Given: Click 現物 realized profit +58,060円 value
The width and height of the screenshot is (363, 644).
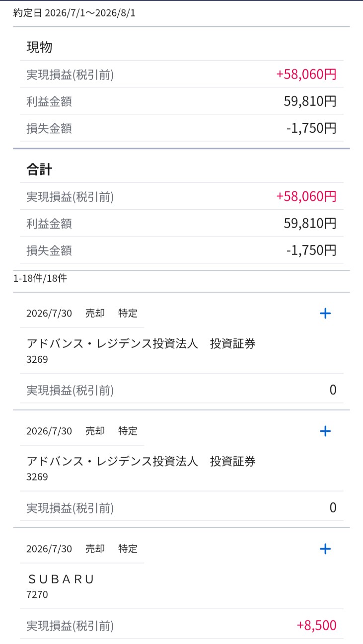Looking at the screenshot, I should click(306, 75).
